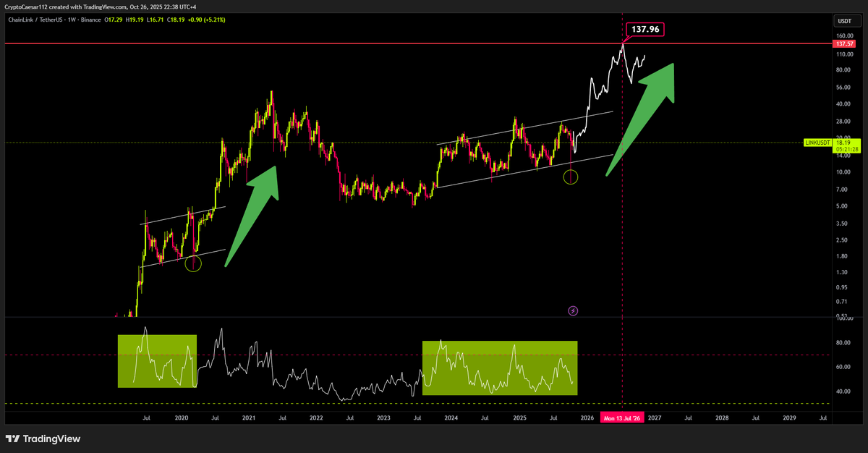Click the 110.00 price axis label
Viewport: 868px width, 453px height.
[845, 54]
